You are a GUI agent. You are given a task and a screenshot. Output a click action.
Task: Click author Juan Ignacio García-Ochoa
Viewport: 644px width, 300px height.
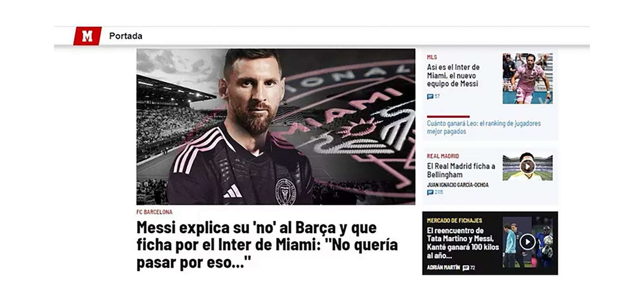click(x=458, y=185)
